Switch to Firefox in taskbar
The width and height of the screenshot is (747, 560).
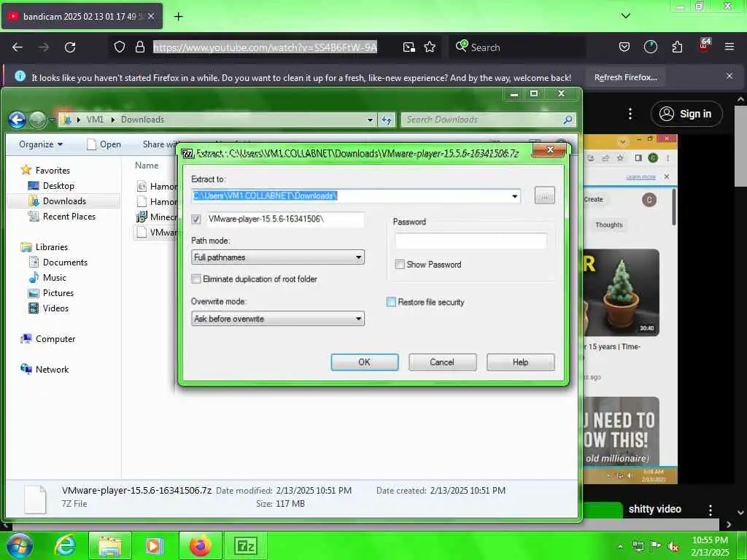[x=201, y=545]
